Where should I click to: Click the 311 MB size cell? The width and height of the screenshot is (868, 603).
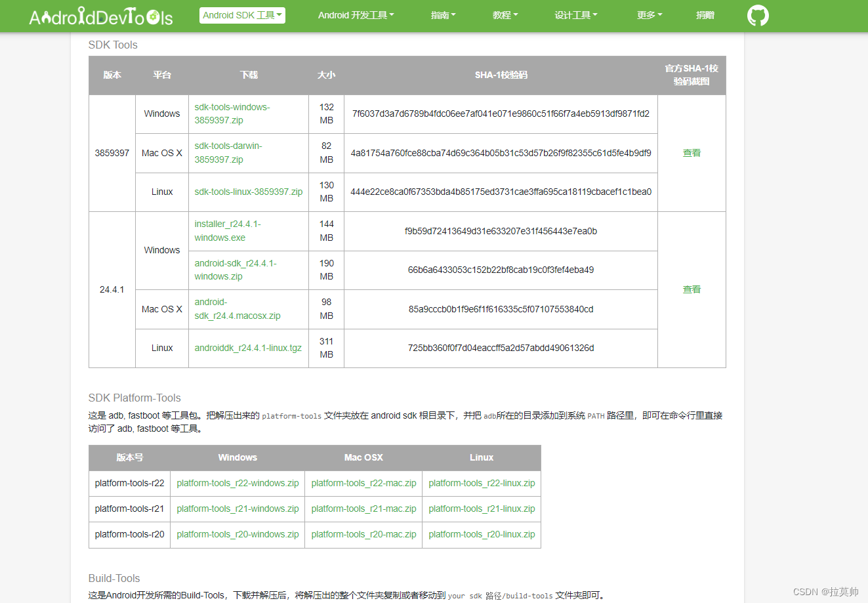[x=326, y=348]
